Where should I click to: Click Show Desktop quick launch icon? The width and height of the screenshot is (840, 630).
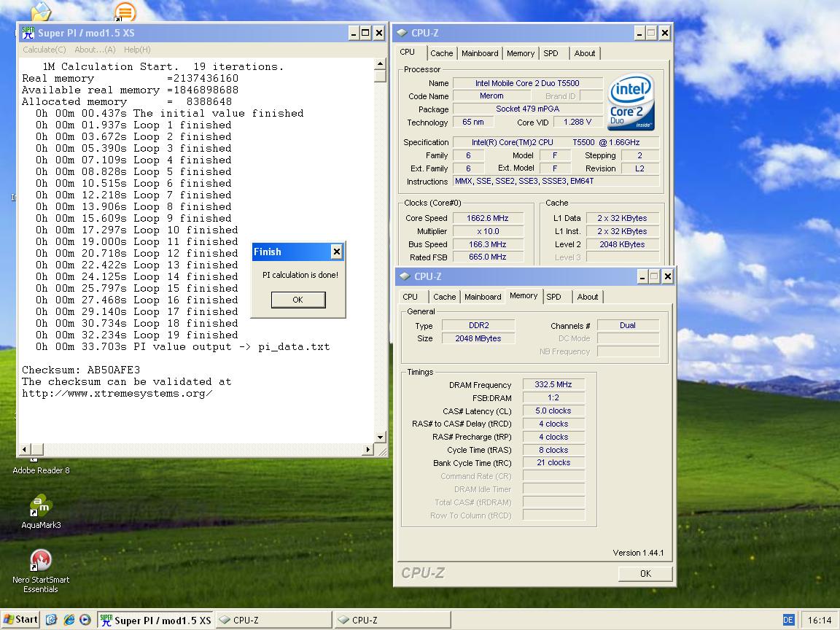point(52,620)
